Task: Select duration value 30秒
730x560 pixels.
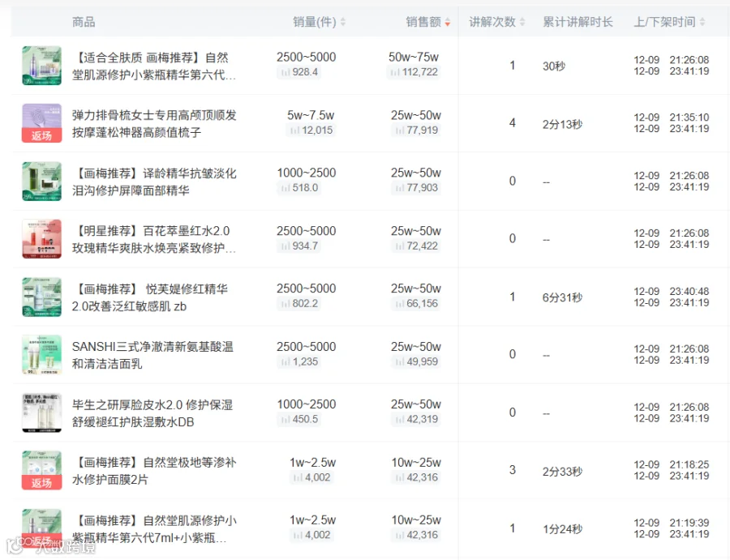Action: (x=554, y=66)
